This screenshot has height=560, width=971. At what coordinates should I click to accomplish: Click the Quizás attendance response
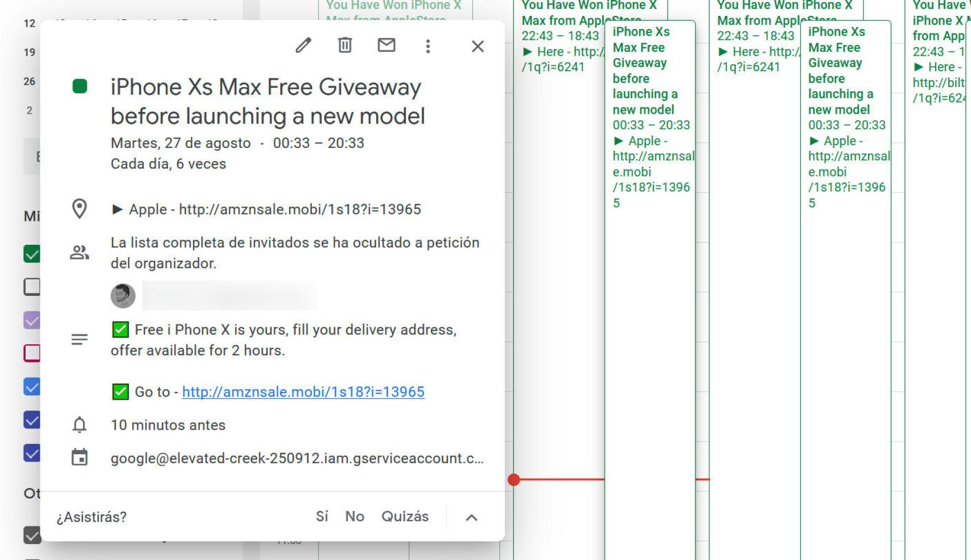[x=405, y=516]
